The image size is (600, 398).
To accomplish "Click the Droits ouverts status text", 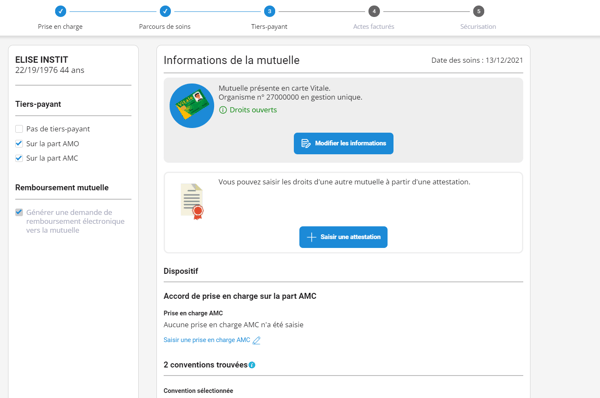I will 253,110.
